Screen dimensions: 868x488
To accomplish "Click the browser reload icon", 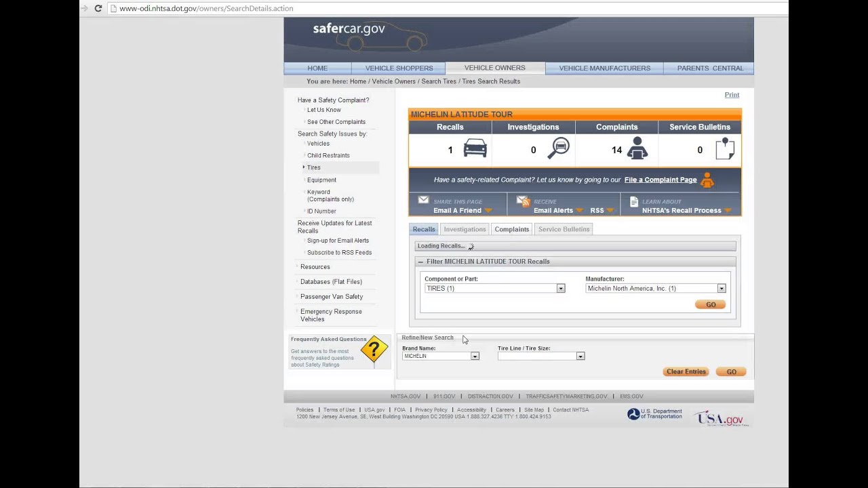I will [98, 8].
